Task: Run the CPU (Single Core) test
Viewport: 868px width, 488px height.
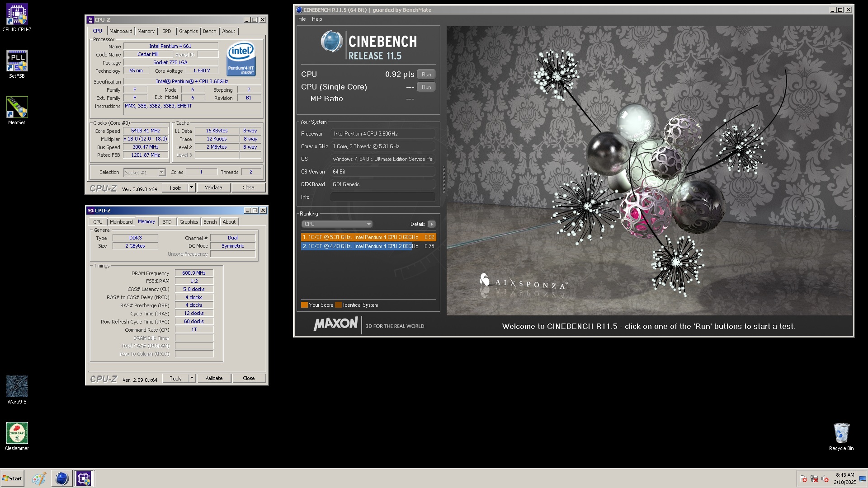Action: click(426, 87)
